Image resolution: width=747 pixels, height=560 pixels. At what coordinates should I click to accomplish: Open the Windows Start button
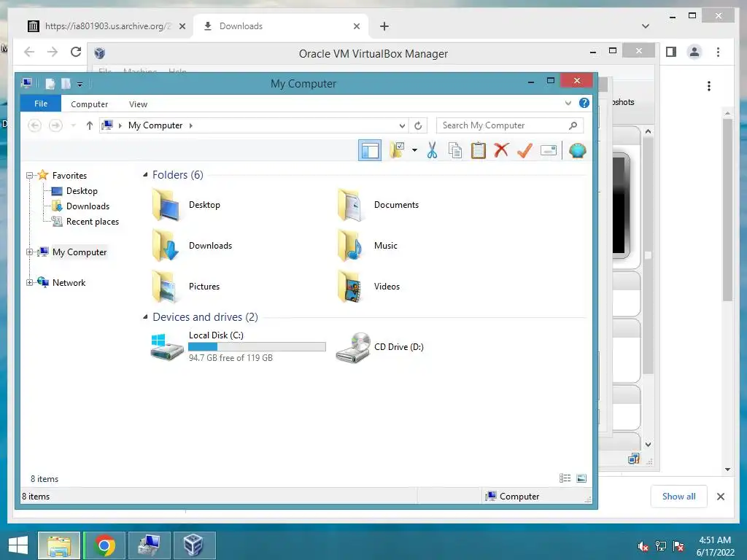(18, 545)
